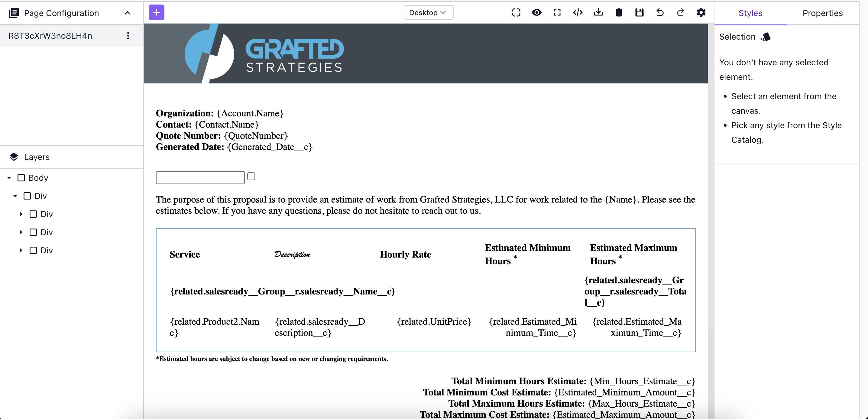This screenshot has width=868, height=419.
Task: Open settings with the gear icon
Action: (701, 12)
